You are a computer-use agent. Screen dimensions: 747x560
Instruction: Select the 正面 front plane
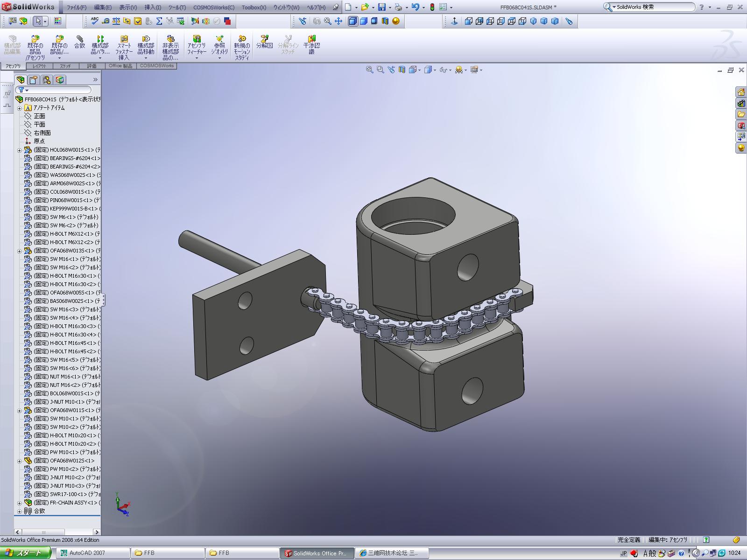pos(39,116)
